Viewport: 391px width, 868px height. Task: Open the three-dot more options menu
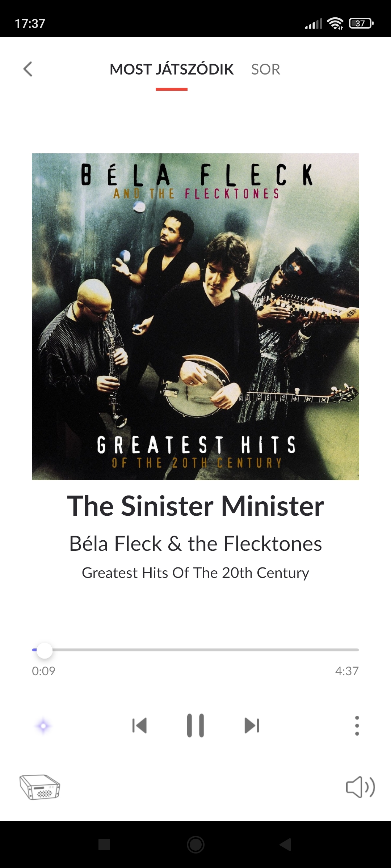357,726
